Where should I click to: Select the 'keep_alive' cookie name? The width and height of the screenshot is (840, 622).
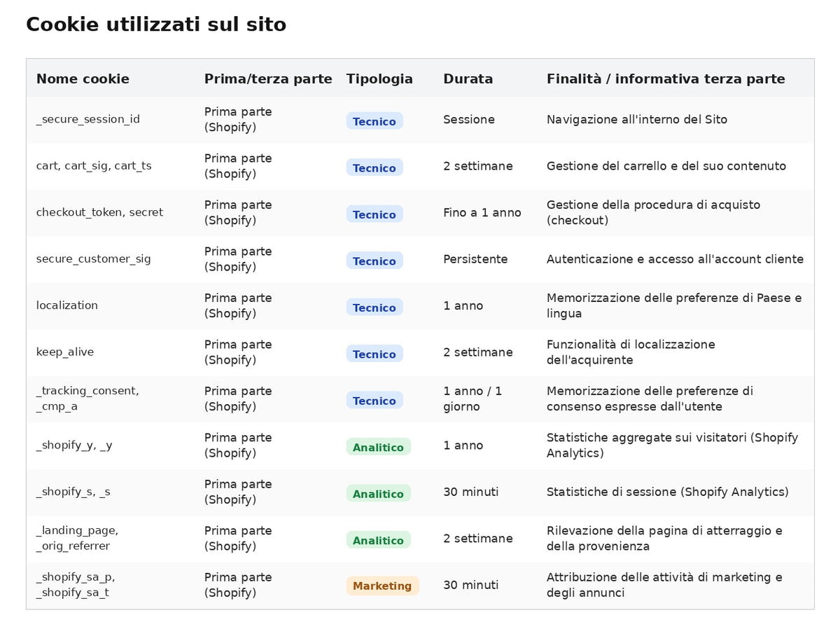65,352
